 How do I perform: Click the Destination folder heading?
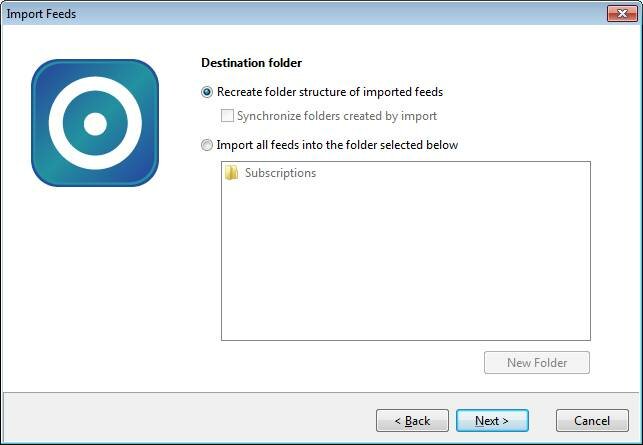point(252,63)
